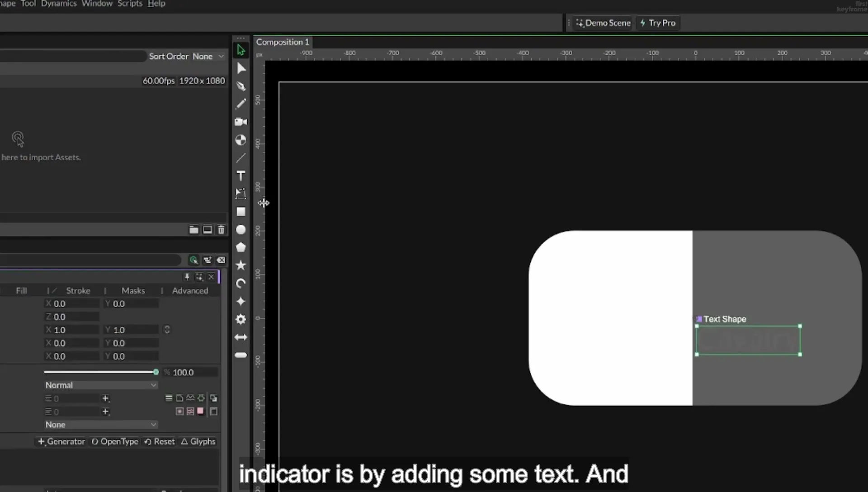This screenshot has height=492, width=868.
Task: Pick the Rectangle shape tool
Action: point(241,212)
